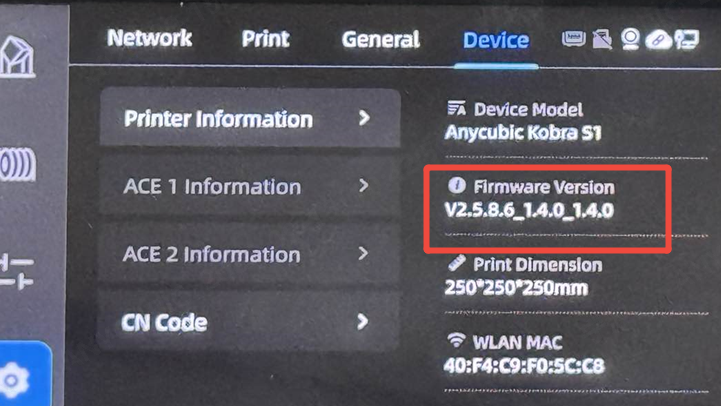This screenshot has width=721, height=406.
Task: Tap the cloud link status icon
Action: pyautogui.click(x=658, y=40)
